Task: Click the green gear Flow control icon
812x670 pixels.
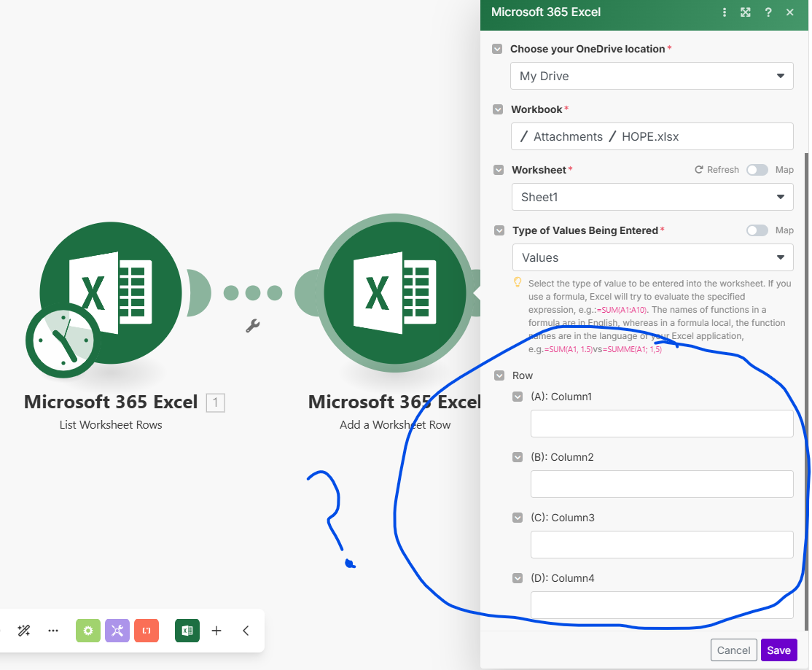Action: pos(88,631)
